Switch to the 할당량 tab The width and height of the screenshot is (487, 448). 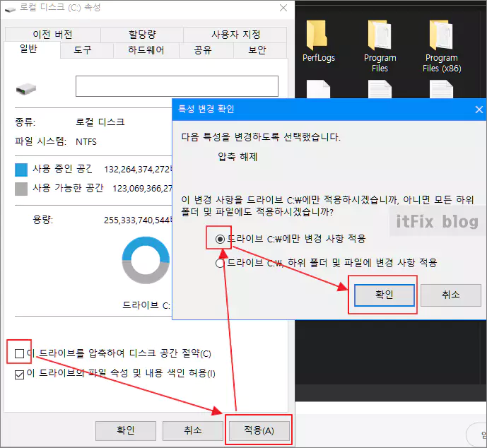(142, 35)
